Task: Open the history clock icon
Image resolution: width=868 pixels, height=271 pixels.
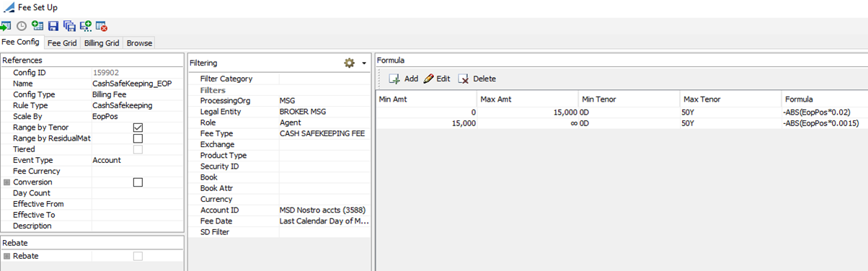Action: [x=22, y=26]
